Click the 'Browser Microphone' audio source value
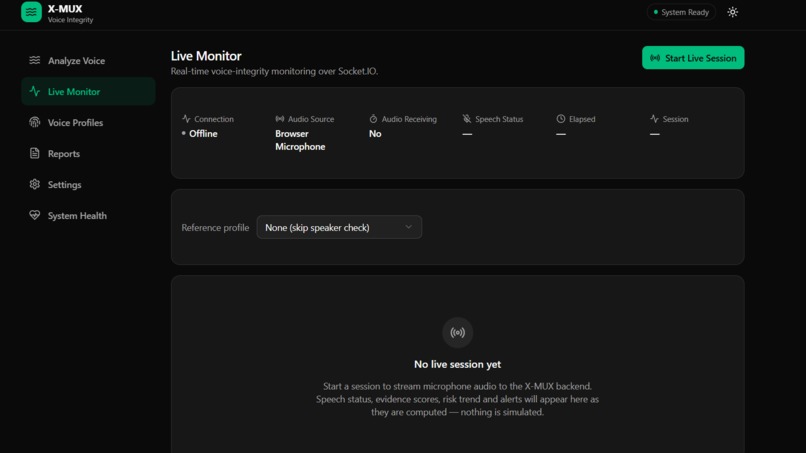Image resolution: width=806 pixels, height=453 pixels. click(300, 140)
